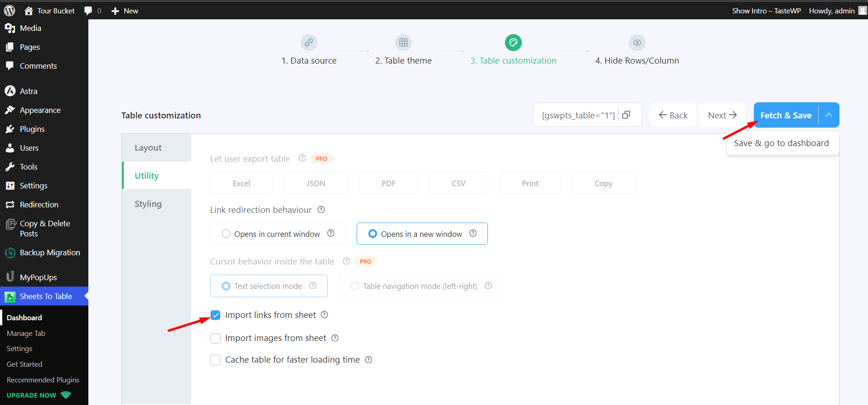
Task: Open the Layout tab
Action: coord(156,147)
